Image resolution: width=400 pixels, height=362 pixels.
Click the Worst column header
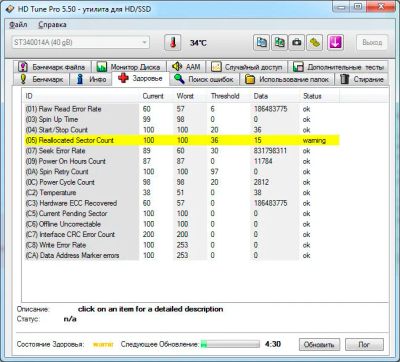[190, 96]
